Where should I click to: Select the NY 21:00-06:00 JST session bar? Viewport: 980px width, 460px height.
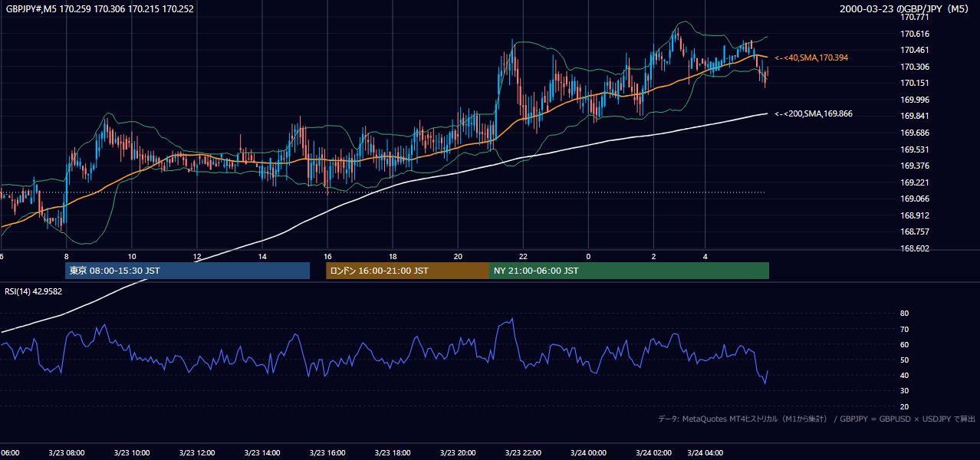pos(629,271)
